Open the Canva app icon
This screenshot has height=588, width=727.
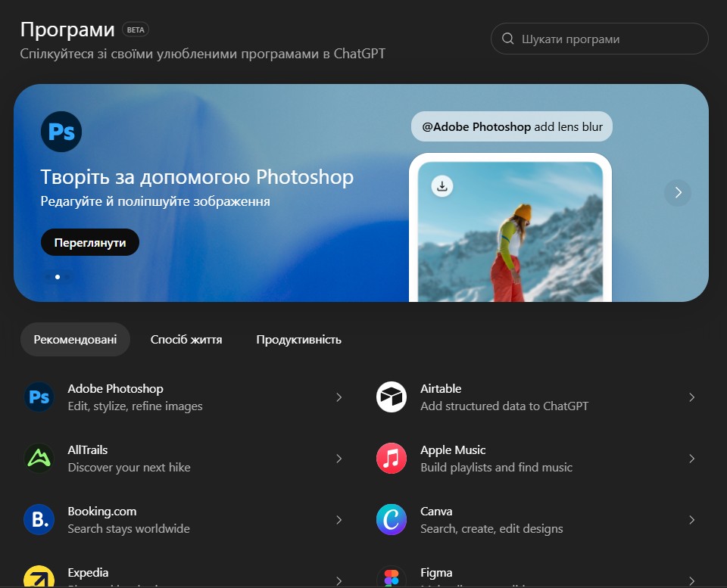[x=392, y=519]
